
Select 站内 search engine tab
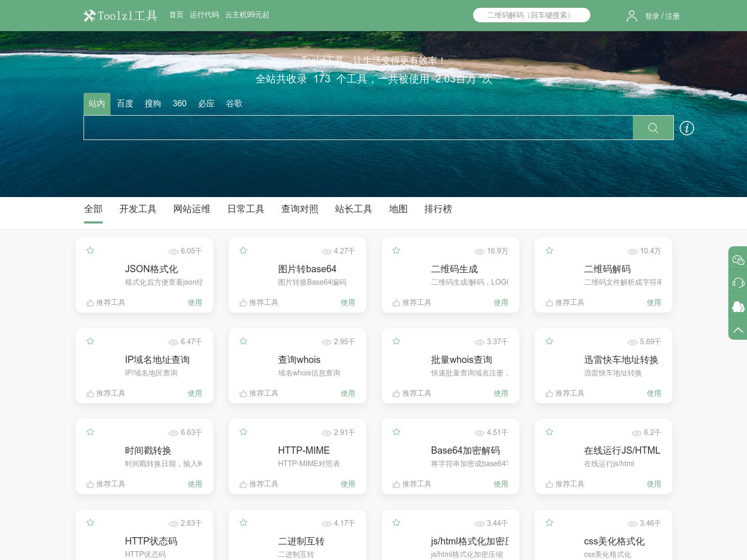(97, 104)
